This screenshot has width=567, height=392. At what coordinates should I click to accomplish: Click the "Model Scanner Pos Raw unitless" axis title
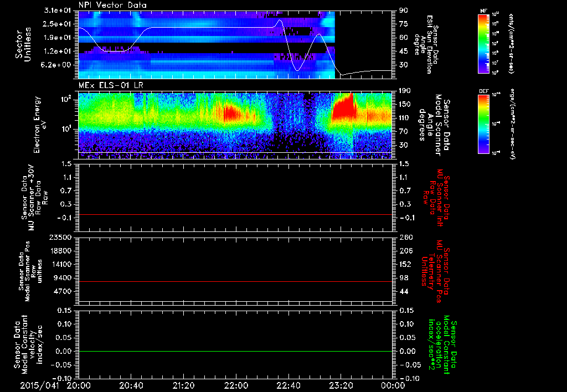tap(34, 271)
